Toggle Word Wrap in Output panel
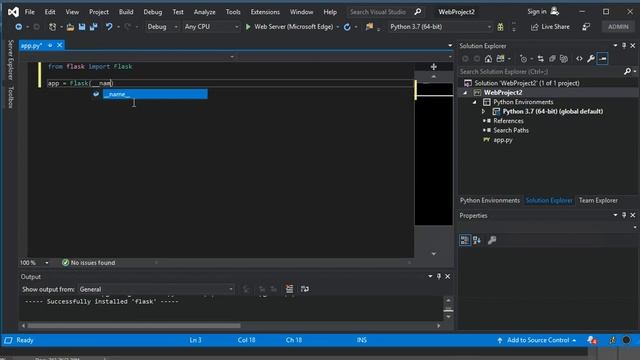This screenshot has height=360, width=640. [304, 289]
